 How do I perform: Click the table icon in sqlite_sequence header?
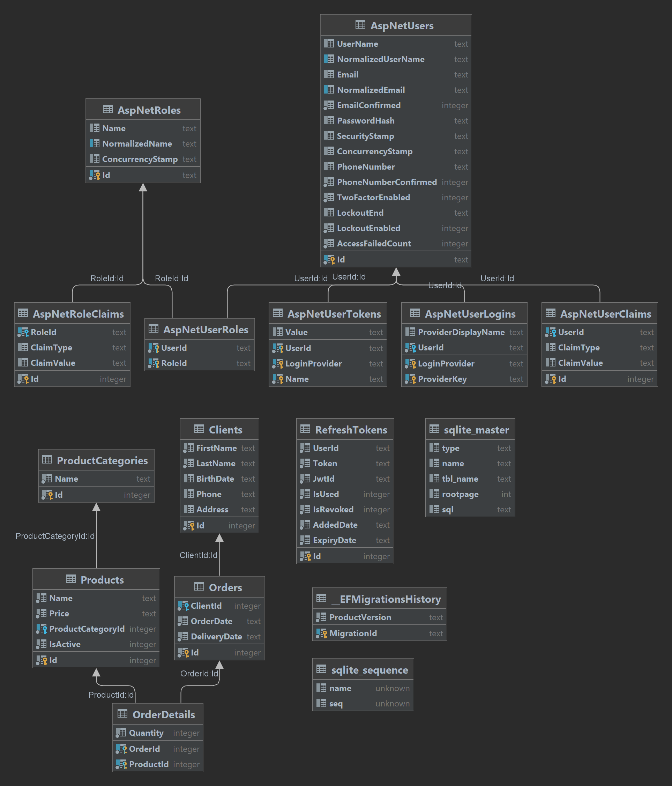(321, 669)
